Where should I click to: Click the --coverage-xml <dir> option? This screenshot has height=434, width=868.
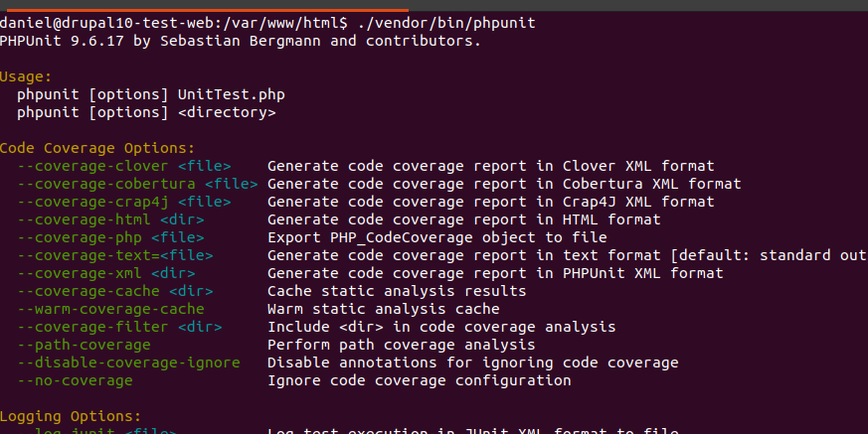click(x=106, y=273)
